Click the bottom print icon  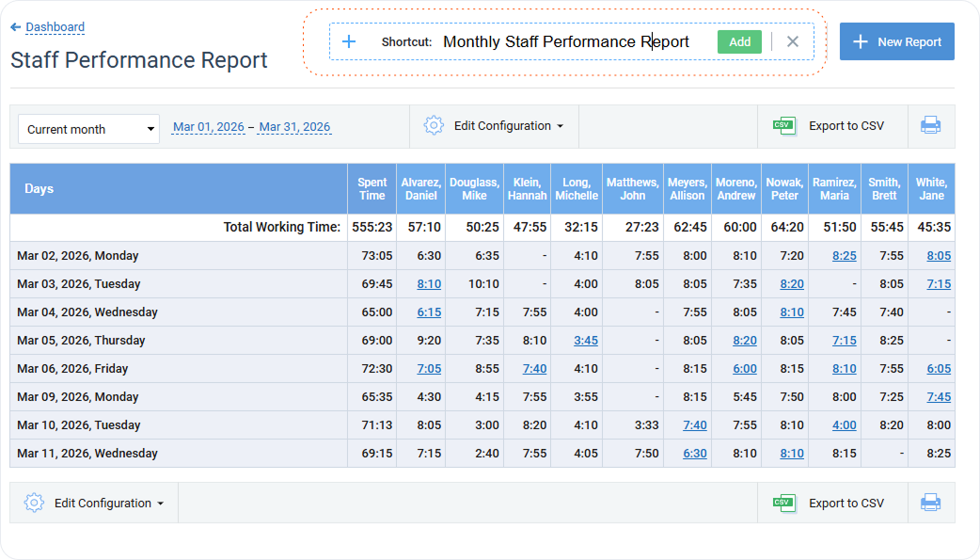pos(930,503)
